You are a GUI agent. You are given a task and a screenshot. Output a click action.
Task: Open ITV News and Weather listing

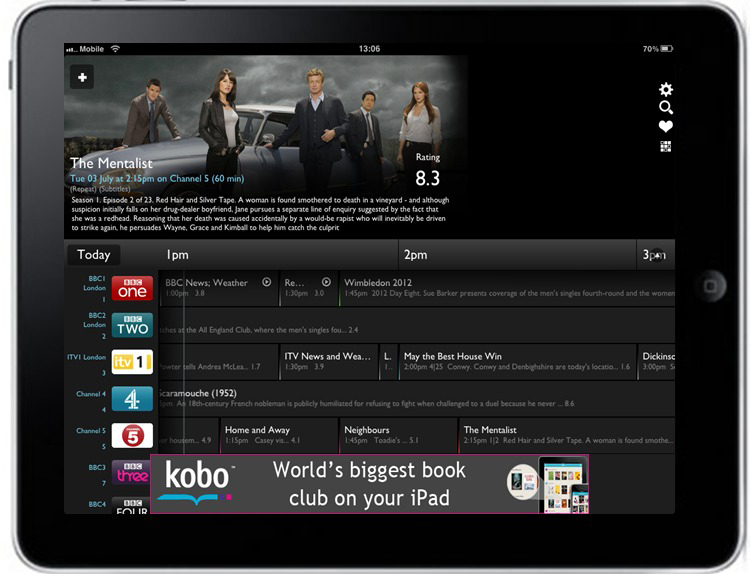[x=329, y=362]
